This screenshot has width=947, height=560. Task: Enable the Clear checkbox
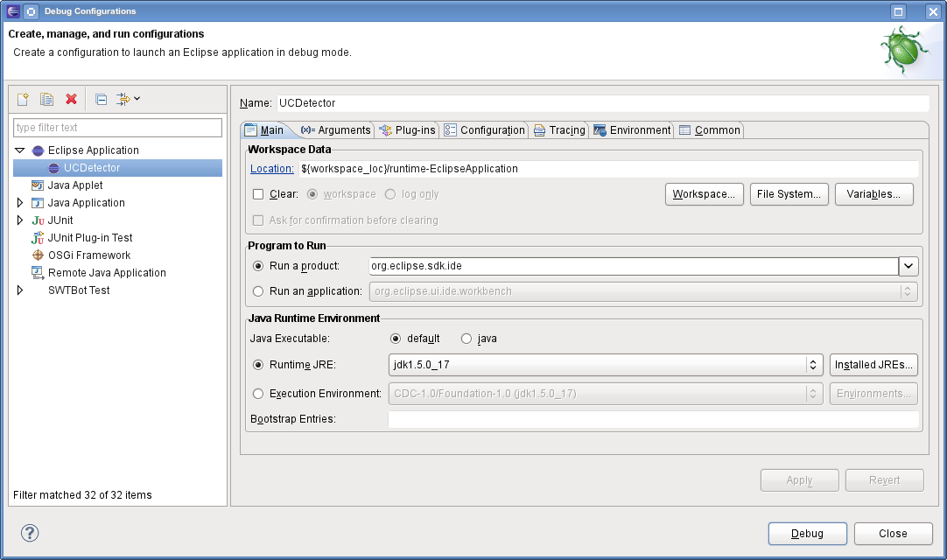(x=258, y=194)
